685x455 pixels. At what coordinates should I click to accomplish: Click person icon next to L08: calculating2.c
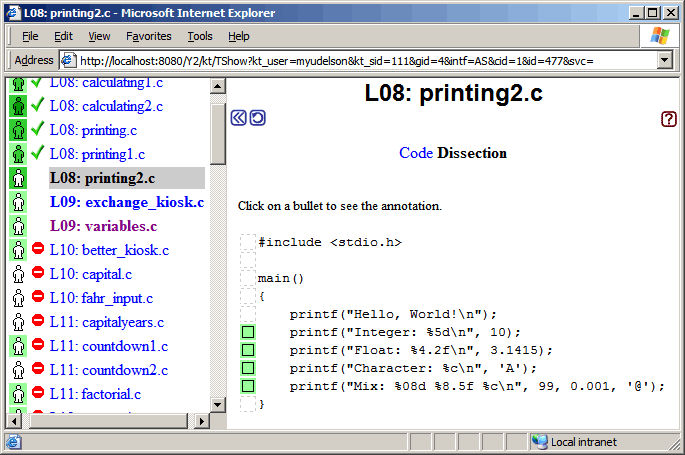tap(18, 106)
